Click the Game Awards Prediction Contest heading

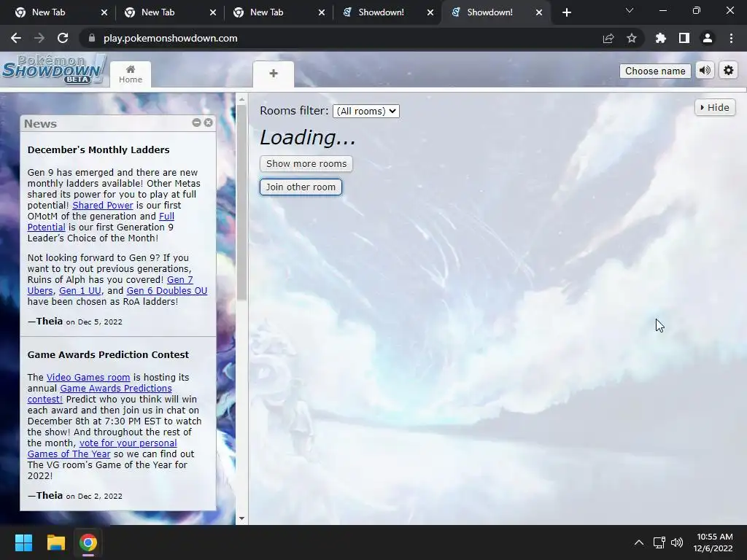coord(108,355)
